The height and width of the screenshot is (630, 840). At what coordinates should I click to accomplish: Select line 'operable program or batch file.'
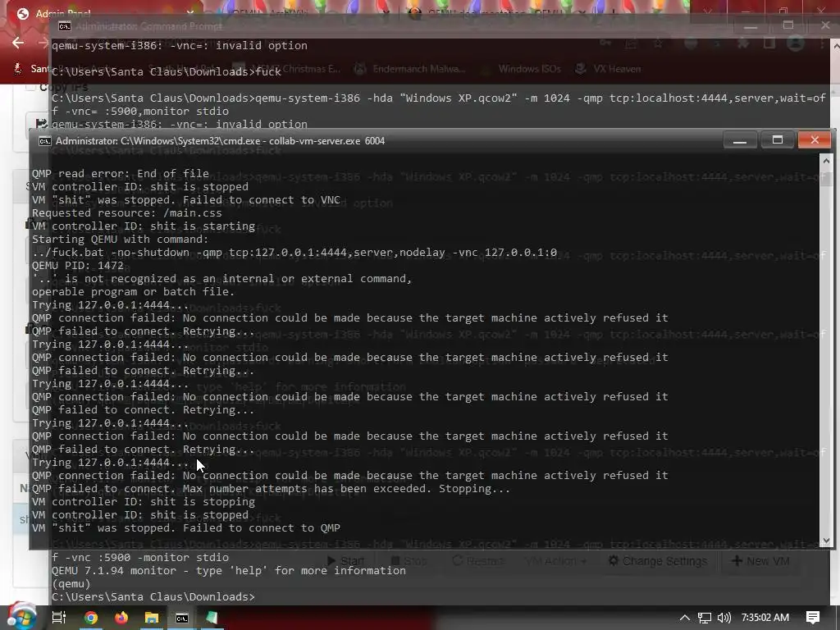coord(134,291)
